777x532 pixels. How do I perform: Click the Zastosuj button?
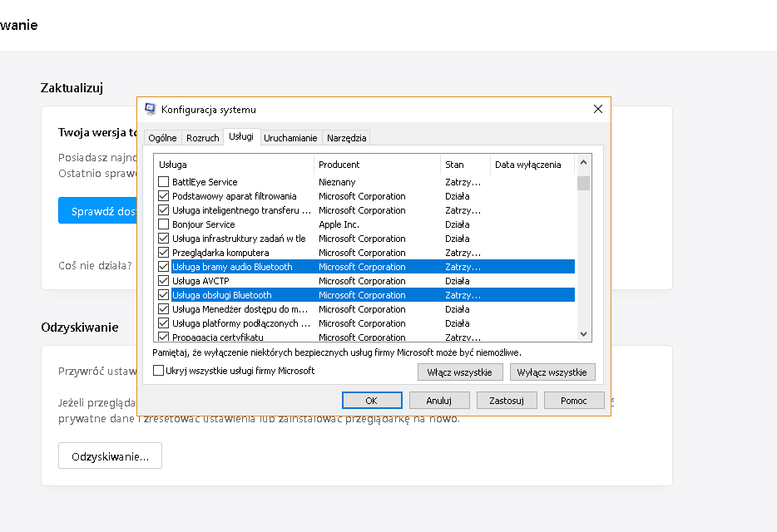(507, 401)
